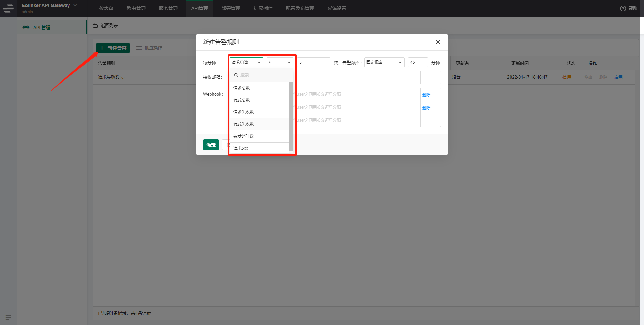This screenshot has width=644, height=325.
Task: Collapse the sidebar using the bottom-left icon
Action: pos(8,317)
